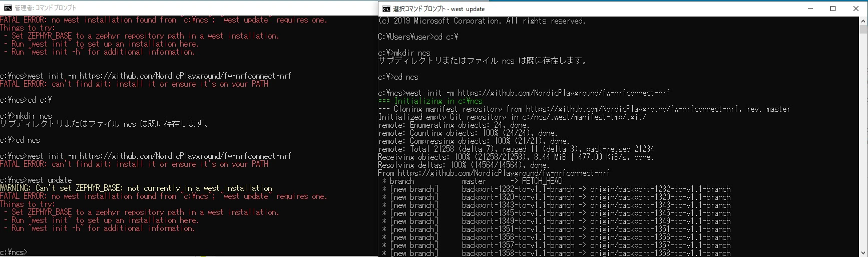Image resolution: width=868 pixels, height=257 pixels.
Task: Click 'c:¥>cd ncs' in the left window
Action: click(20, 140)
